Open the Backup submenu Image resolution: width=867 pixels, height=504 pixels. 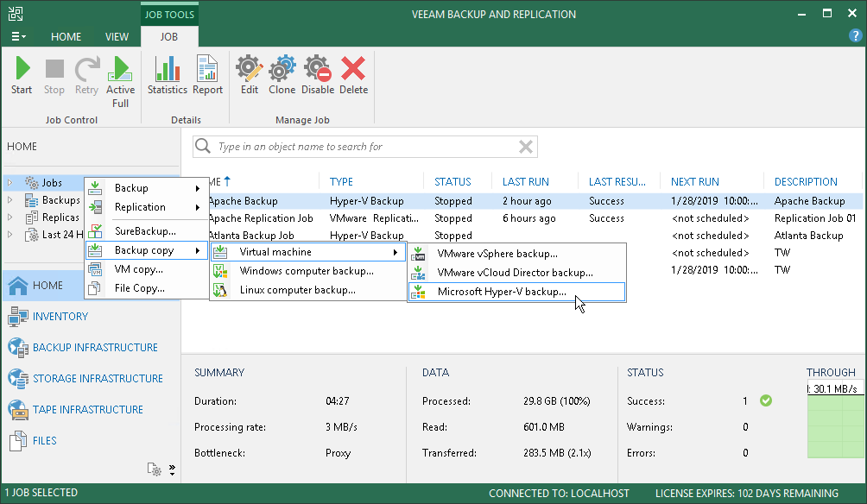146,188
